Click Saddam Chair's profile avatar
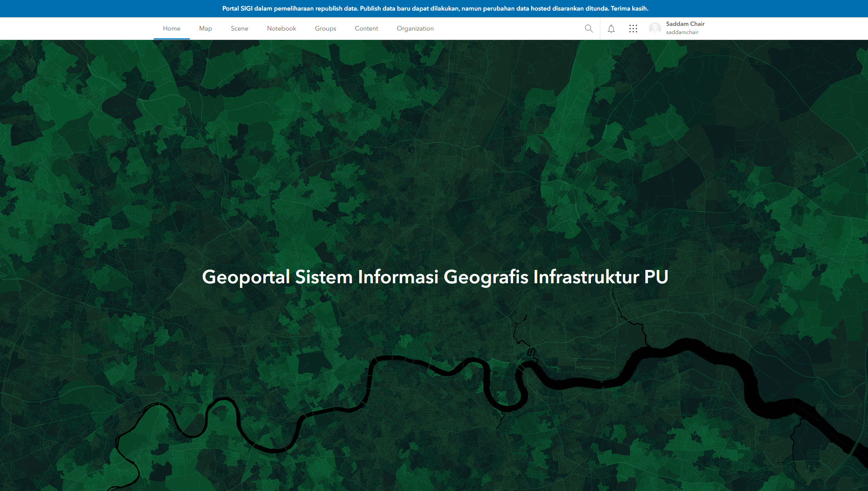Screen dimensions: 868x491 pyautogui.click(x=655, y=28)
